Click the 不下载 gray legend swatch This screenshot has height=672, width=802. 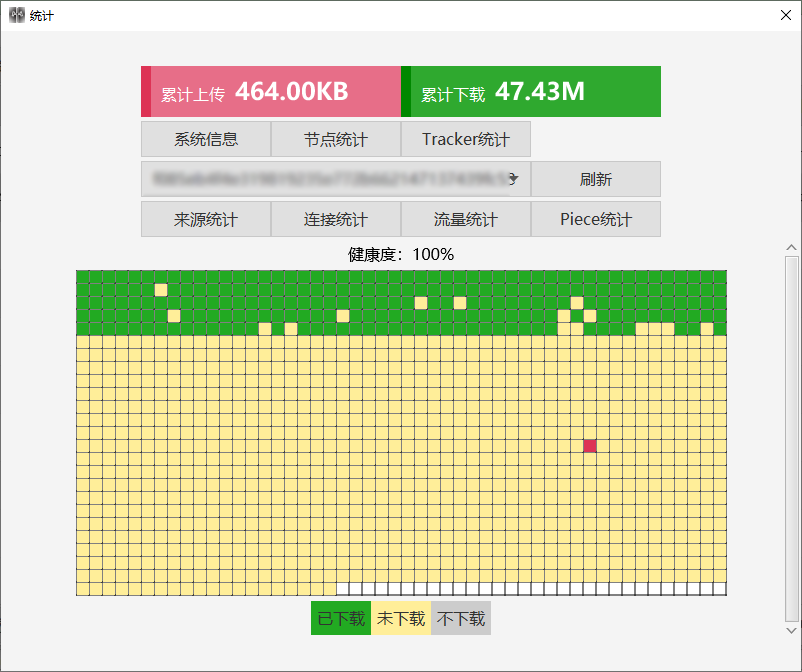[x=461, y=618]
